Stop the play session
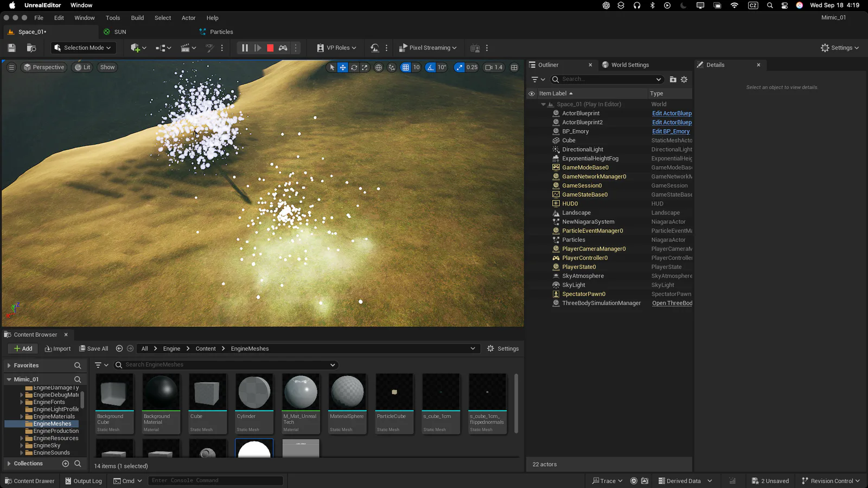Viewport: 868px width, 488px height. tap(270, 48)
